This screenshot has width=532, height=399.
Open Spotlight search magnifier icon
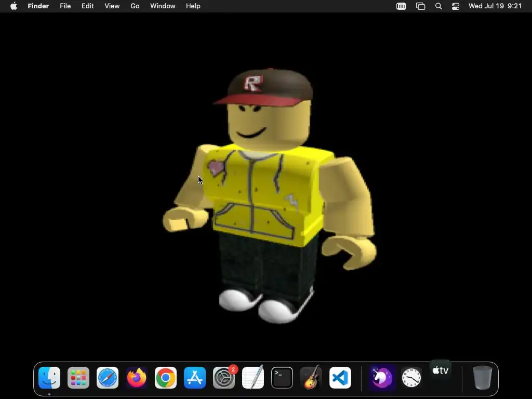[438, 6]
